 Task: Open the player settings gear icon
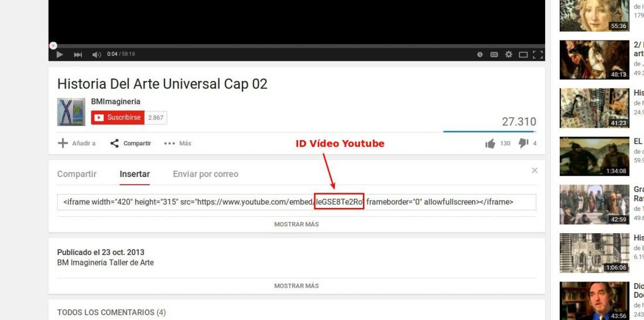point(508,55)
